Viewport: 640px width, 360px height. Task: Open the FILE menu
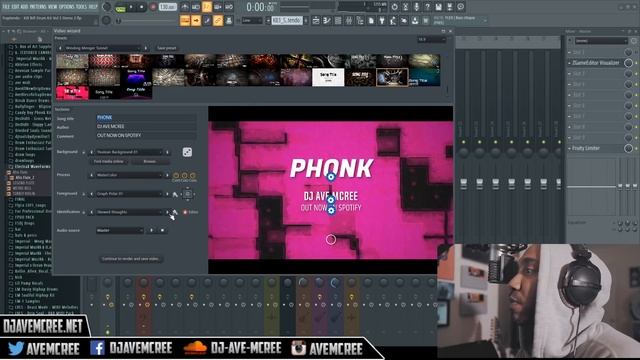[x=7, y=7]
